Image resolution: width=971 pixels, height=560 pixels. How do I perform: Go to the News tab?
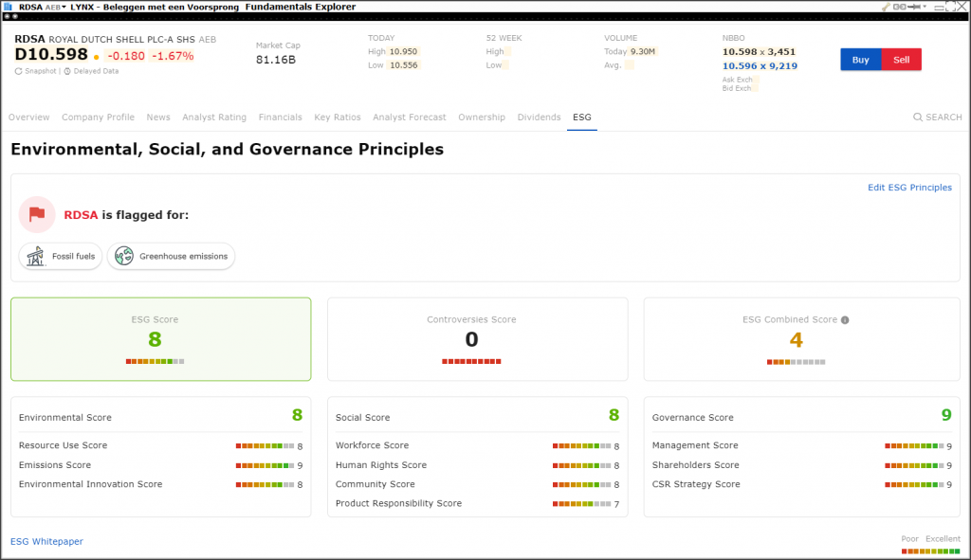tap(158, 117)
